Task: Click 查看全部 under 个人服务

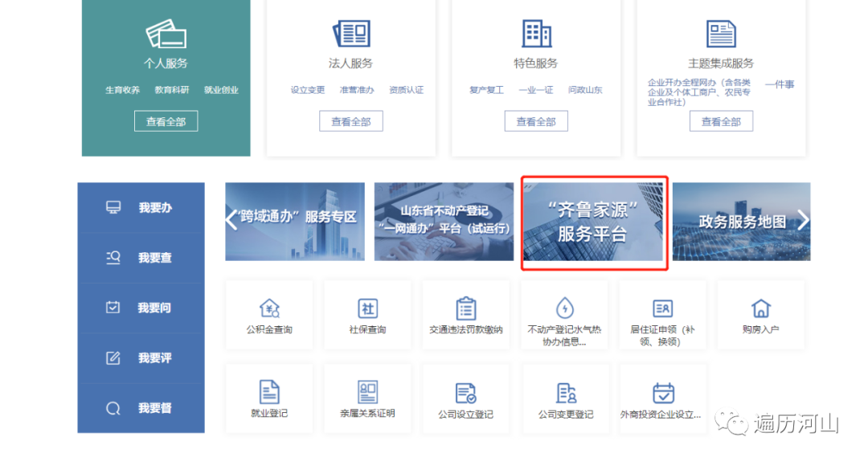Action: coord(166,121)
